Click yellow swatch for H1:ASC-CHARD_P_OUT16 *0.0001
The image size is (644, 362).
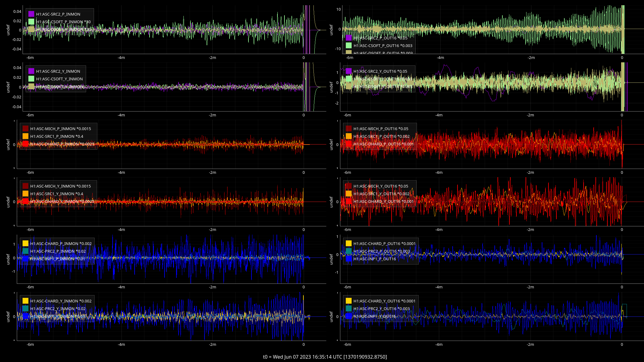349,243
